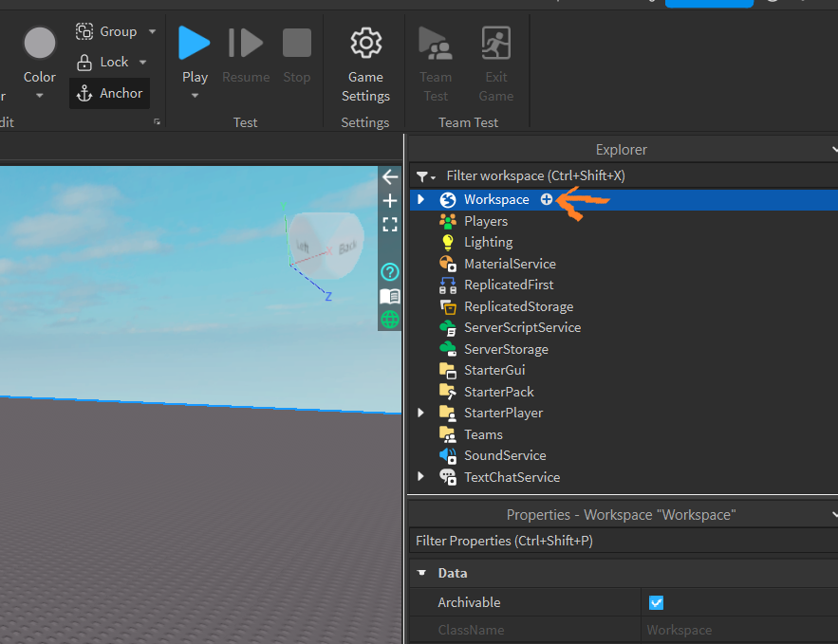Select the SoundService speaker icon
This screenshot has width=838, height=644.
point(448,456)
